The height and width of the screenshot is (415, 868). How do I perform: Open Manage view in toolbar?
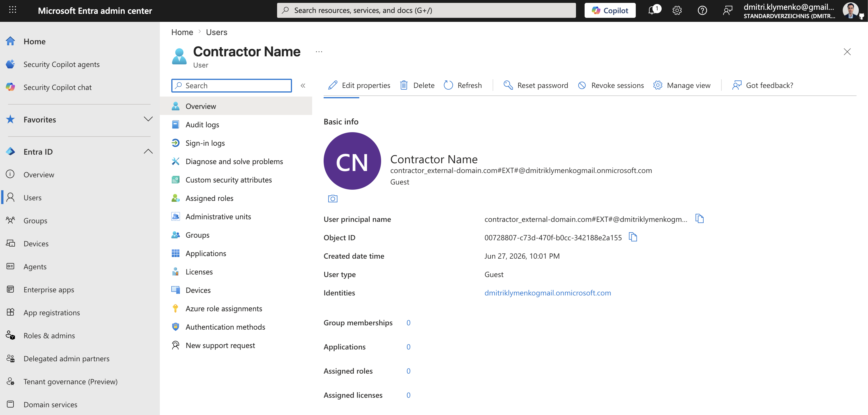(x=682, y=86)
